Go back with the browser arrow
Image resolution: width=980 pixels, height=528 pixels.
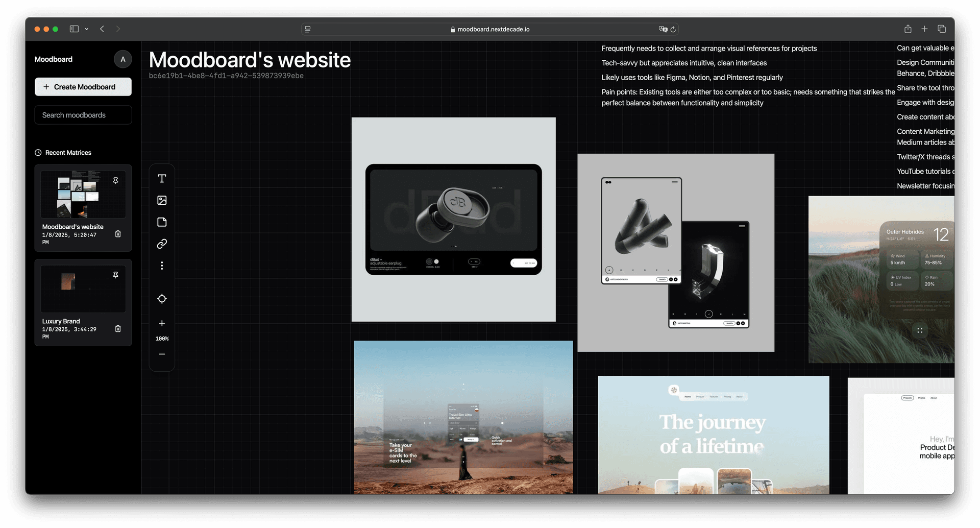click(102, 29)
